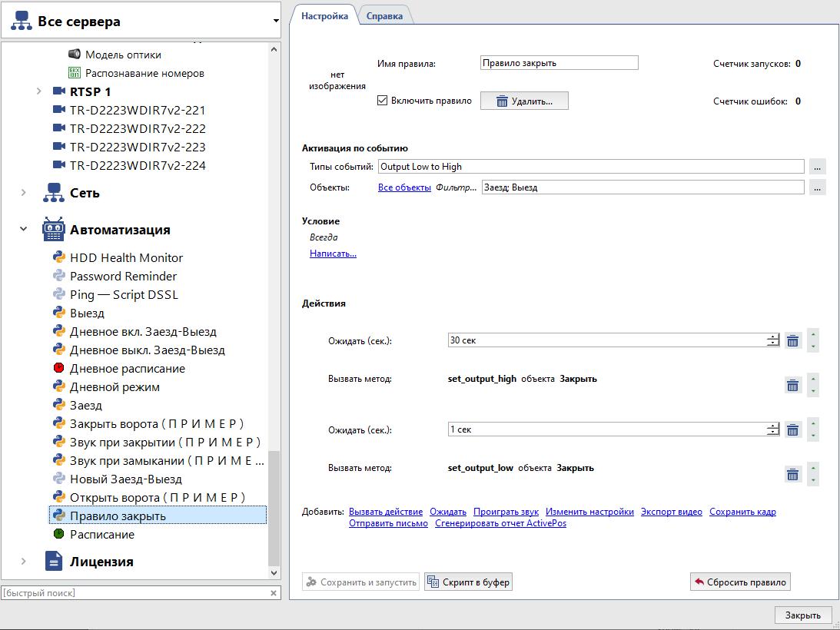Click tree scrollbar up arrow
840x630 pixels.
tap(274, 49)
